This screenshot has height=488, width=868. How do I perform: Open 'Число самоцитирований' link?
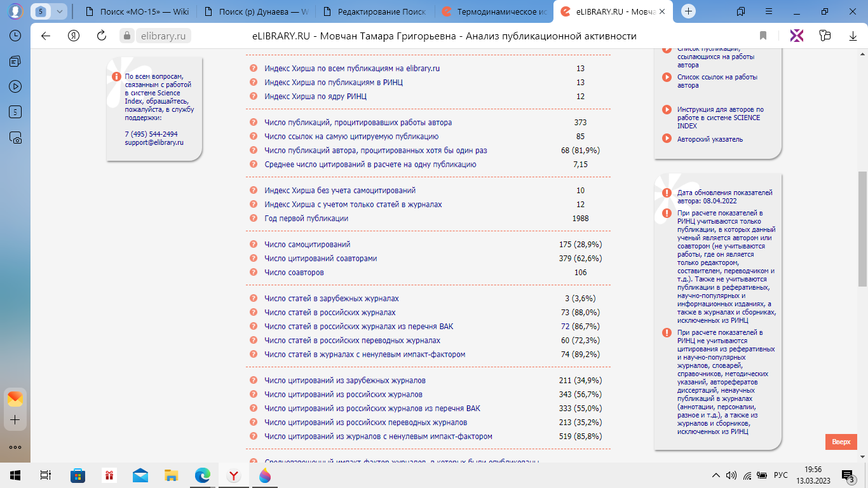(308, 245)
